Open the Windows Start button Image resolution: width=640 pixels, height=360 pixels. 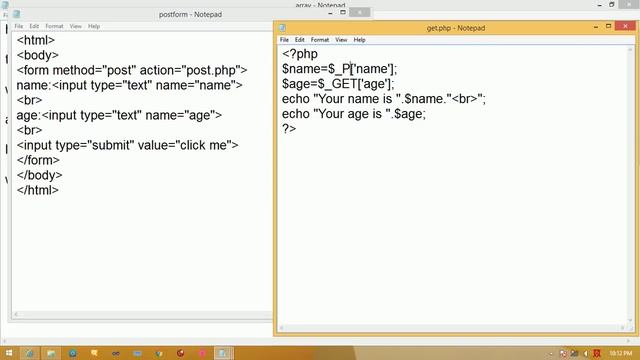click(8, 353)
